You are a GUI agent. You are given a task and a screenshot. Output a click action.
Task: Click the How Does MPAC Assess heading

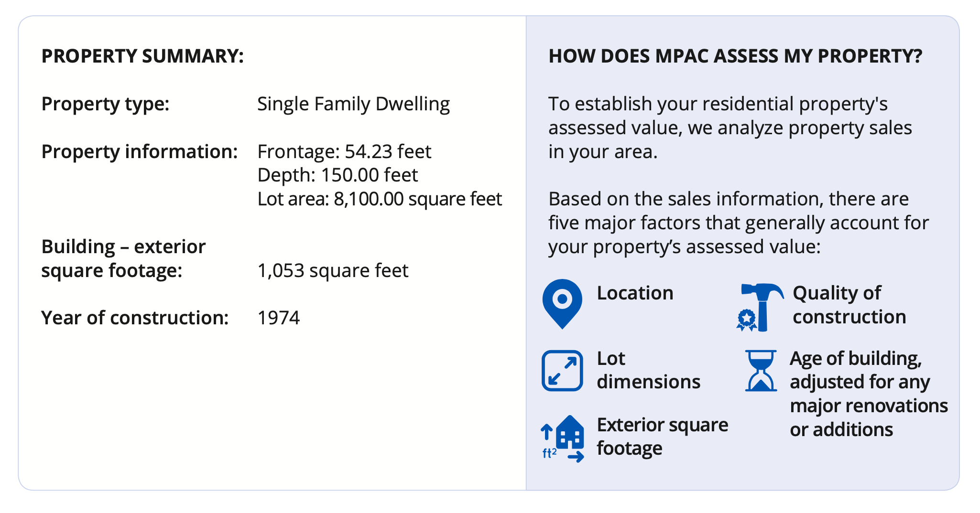pyautogui.click(x=735, y=56)
